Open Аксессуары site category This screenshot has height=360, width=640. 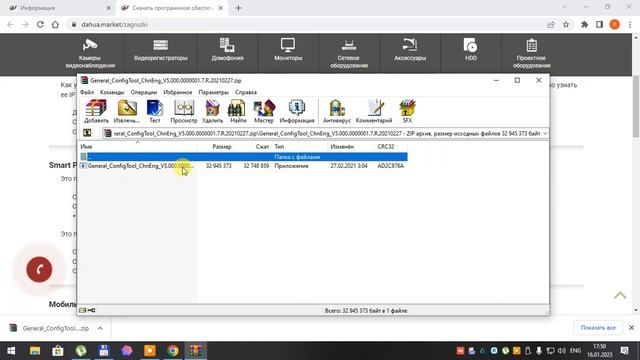[410, 51]
